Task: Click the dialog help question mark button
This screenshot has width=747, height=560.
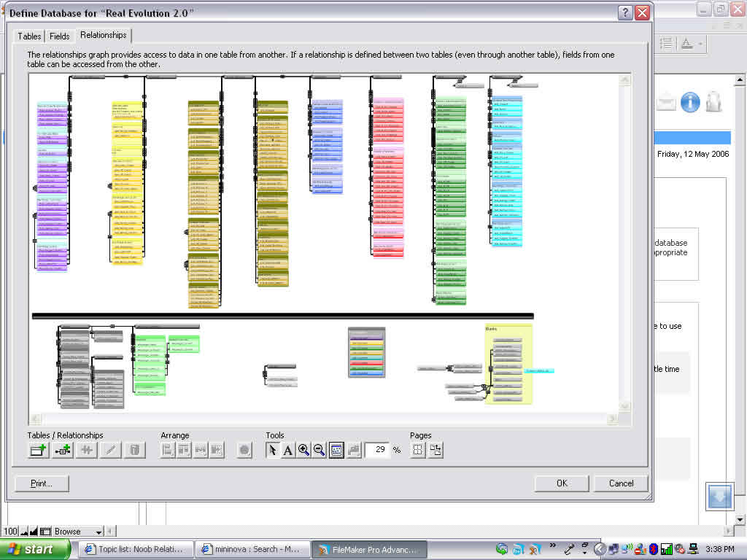Action: tap(625, 12)
